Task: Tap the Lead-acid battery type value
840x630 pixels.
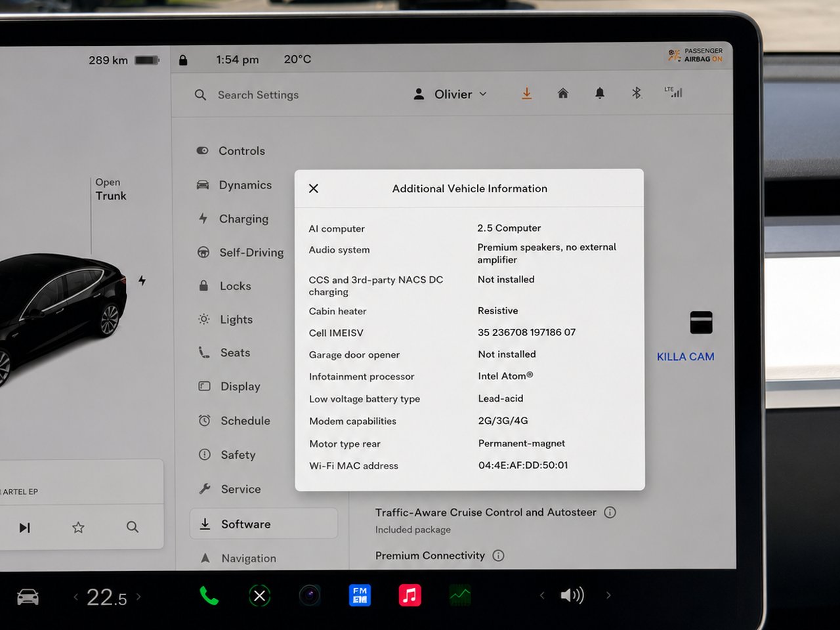Action: point(501,398)
